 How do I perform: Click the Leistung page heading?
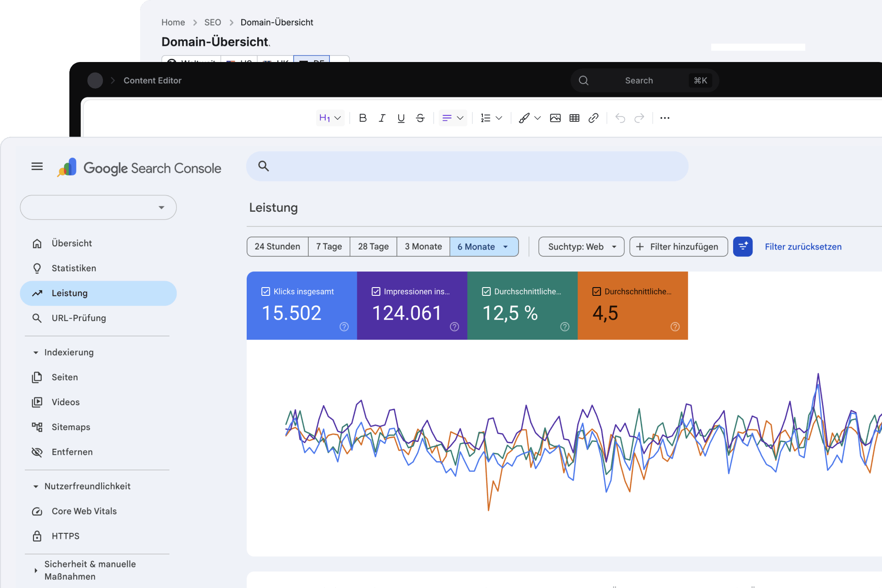coord(273,208)
